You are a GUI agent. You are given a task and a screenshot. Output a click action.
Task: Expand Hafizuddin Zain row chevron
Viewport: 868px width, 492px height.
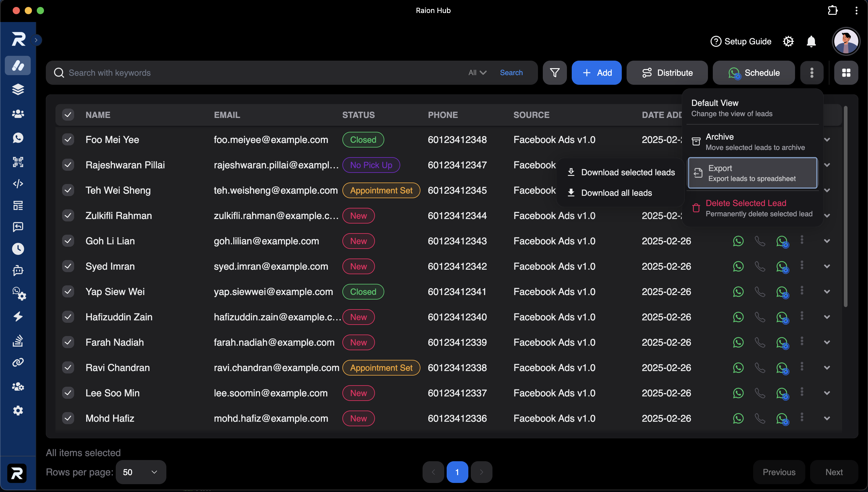827,317
